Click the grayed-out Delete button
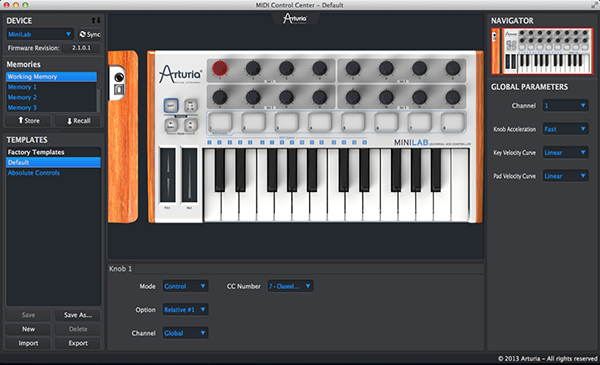The width and height of the screenshot is (600, 365). coord(78,329)
